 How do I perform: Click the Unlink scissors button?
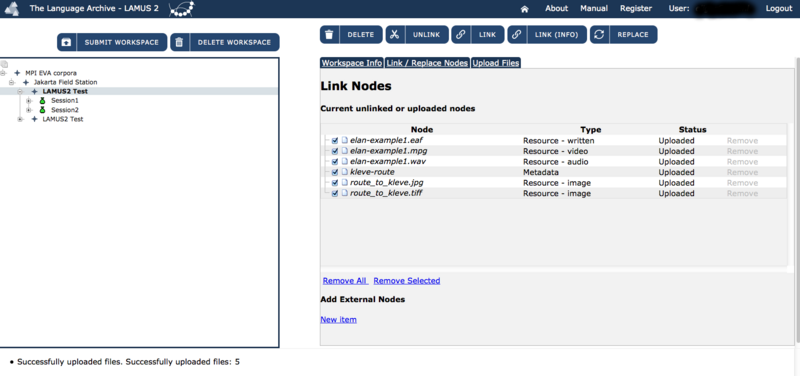417,35
